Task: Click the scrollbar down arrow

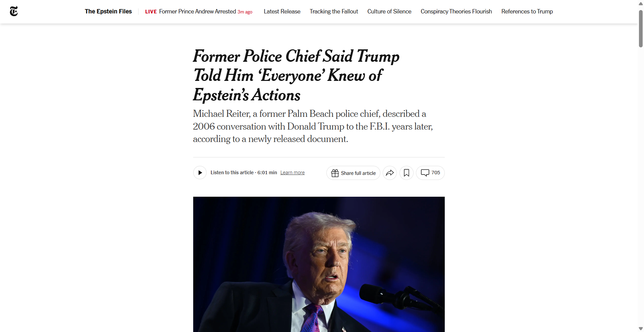Action: [641, 329]
